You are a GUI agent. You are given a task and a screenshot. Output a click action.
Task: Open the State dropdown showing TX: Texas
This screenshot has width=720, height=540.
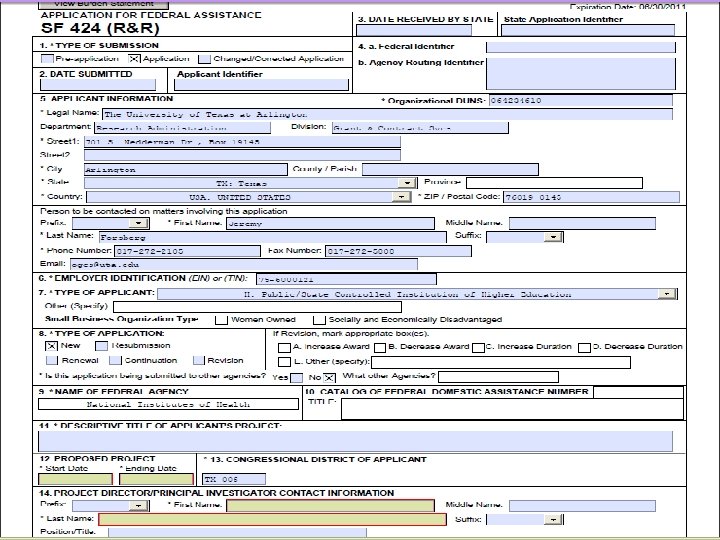[x=407, y=183]
